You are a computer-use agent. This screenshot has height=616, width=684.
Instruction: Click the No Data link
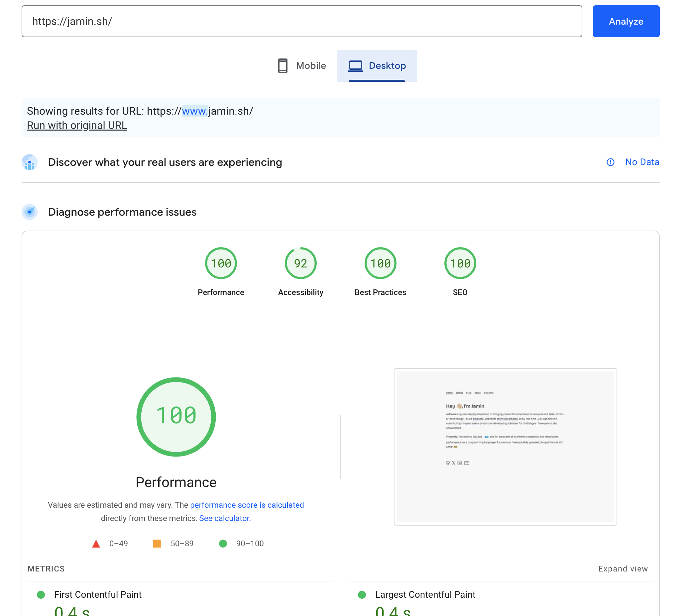click(x=642, y=162)
